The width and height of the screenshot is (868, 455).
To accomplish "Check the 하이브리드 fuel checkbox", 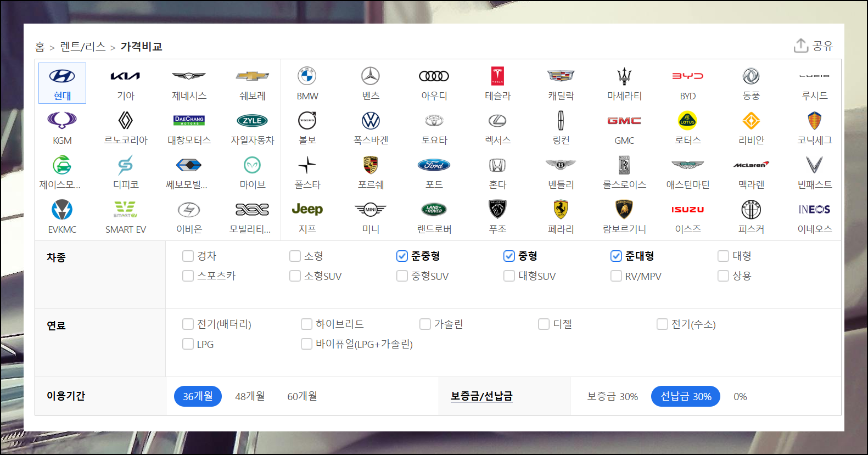I will 306,324.
